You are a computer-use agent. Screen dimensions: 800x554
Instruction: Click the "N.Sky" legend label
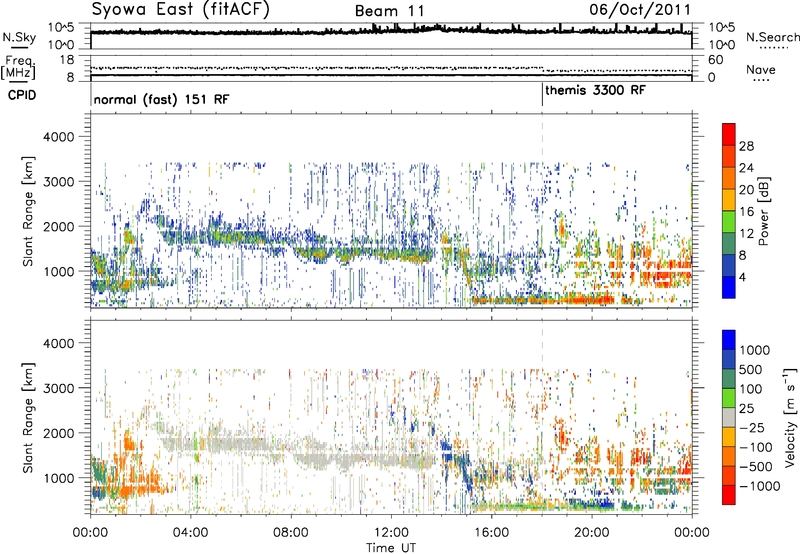point(19,37)
